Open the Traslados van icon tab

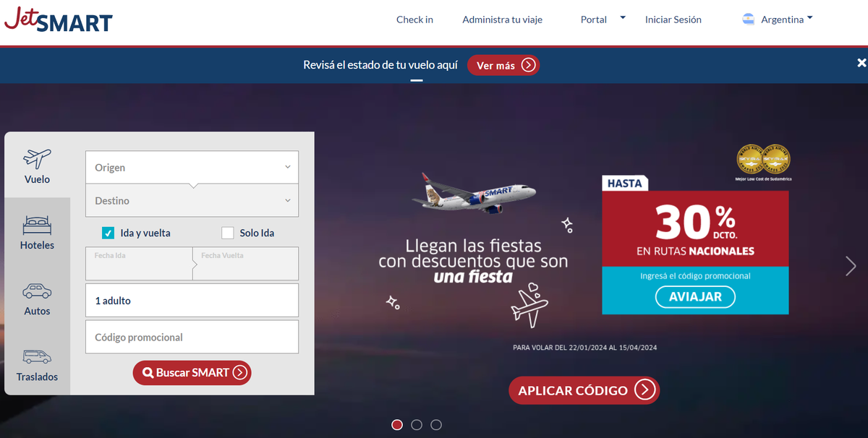tap(37, 363)
